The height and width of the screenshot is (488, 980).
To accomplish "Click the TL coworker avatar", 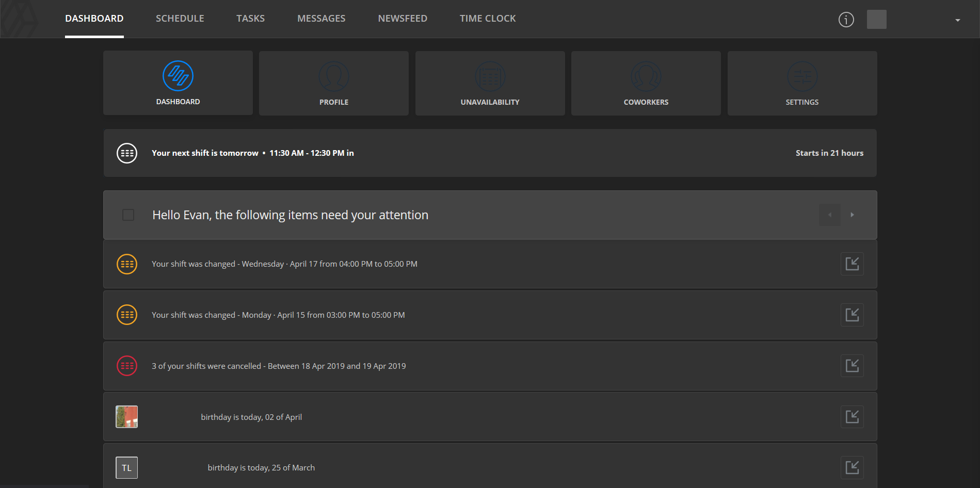I will pos(126,468).
